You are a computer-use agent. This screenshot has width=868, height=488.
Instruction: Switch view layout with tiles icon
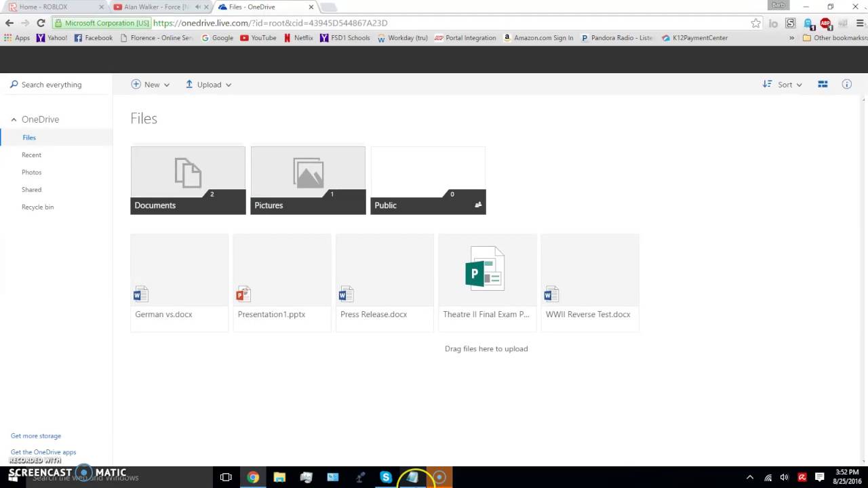click(823, 85)
